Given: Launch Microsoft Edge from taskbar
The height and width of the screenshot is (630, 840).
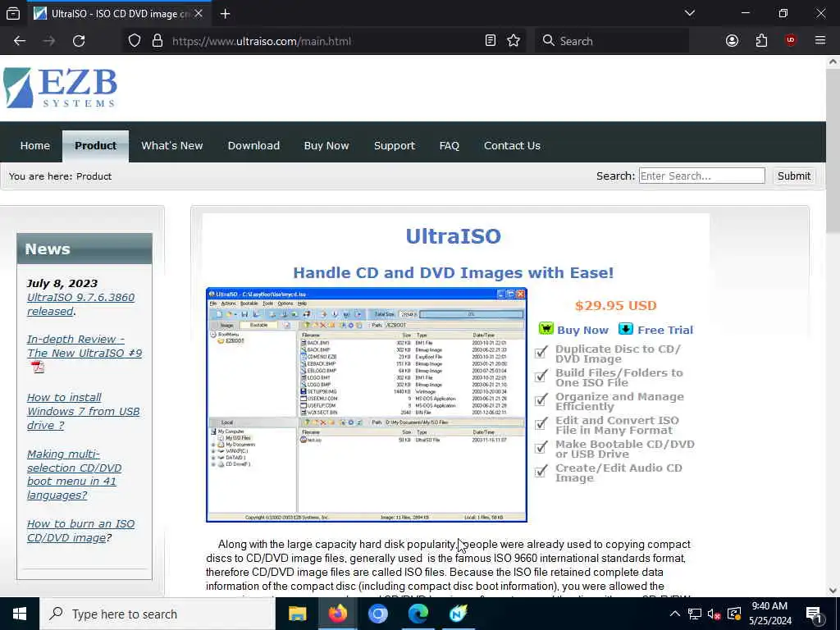Looking at the screenshot, I should coord(418,614).
